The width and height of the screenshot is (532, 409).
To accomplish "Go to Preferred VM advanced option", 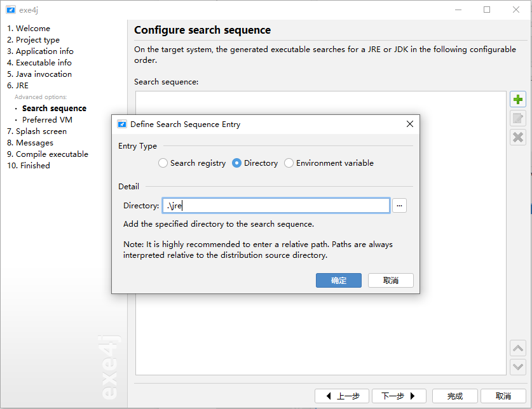I will (x=47, y=120).
